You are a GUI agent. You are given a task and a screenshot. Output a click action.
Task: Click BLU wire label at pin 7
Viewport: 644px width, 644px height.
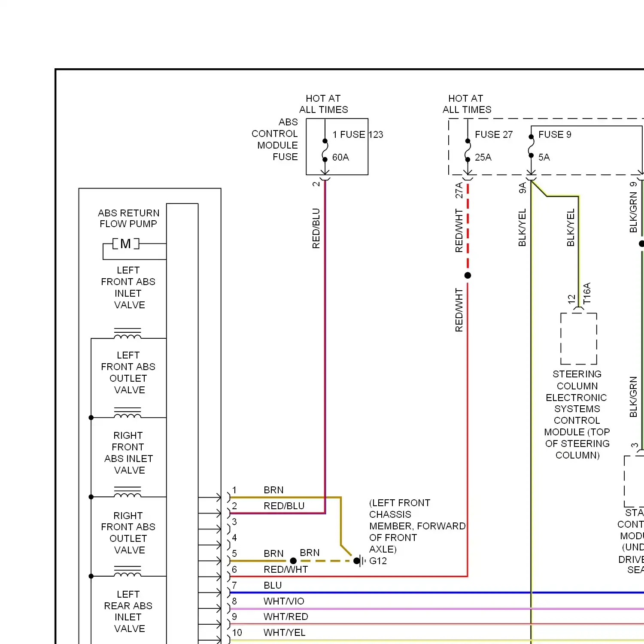[x=273, y=585]
